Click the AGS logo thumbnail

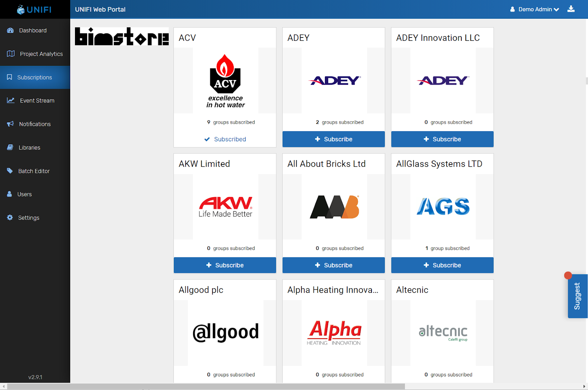pos(443,207)
